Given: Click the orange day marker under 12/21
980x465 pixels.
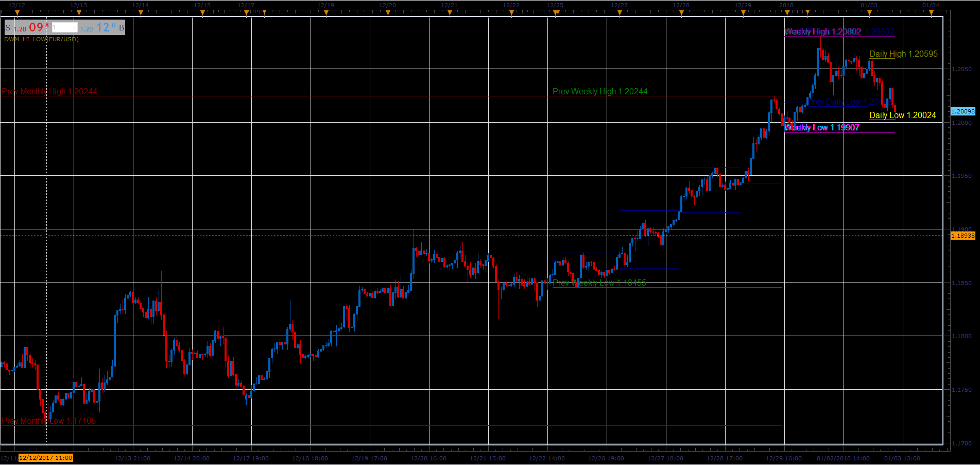Looking at the screenshot, I should click(x=450, y=14).
